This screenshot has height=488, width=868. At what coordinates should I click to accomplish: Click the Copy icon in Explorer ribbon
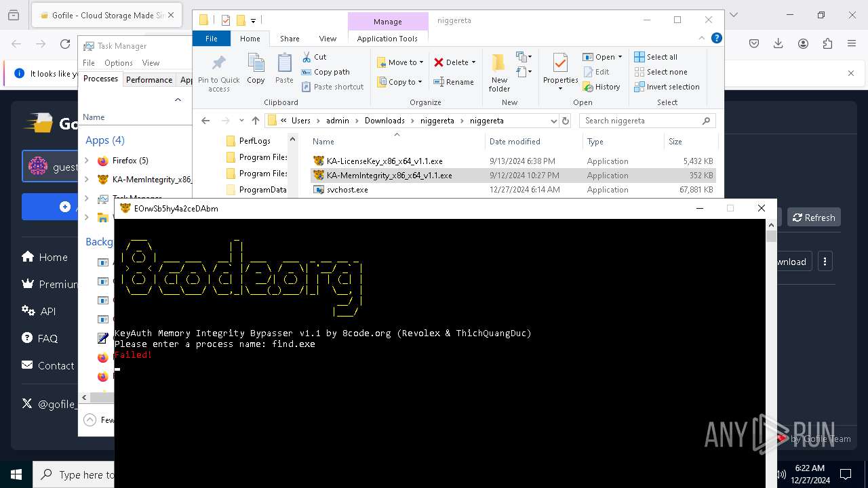[256, 69]
